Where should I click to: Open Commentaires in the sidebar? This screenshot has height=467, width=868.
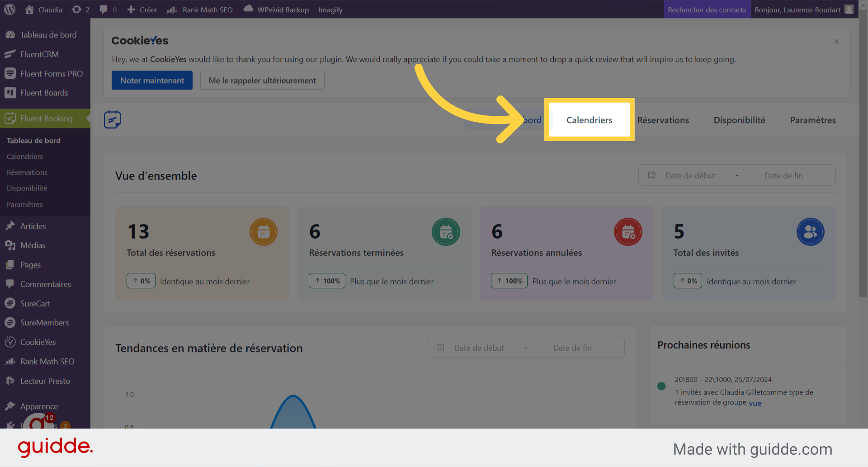(x=45, y=284)
